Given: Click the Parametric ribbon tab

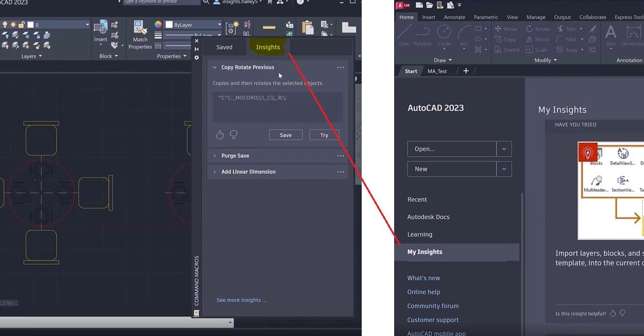Looking at the screenshot, I should [485, 17].
